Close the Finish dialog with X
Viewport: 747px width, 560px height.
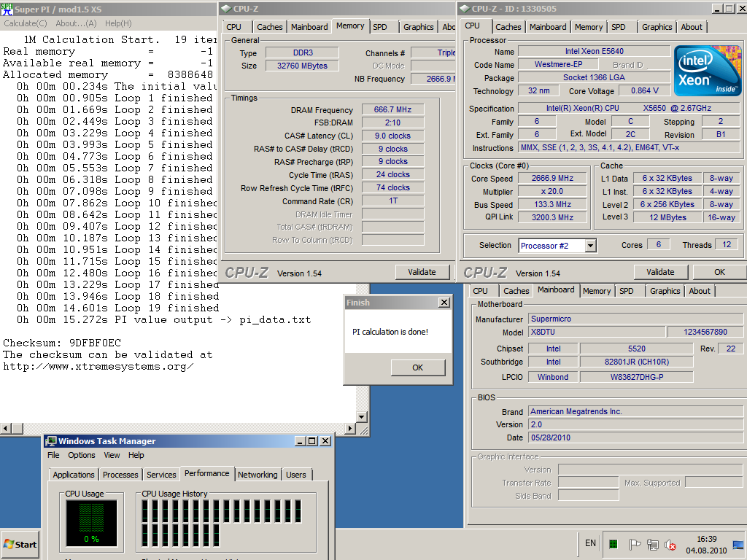(x=444, y=303)
